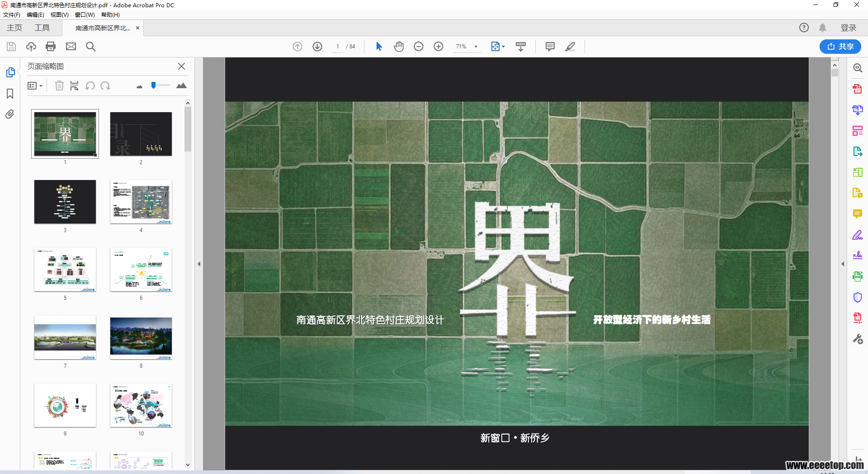The height and width of the screenshot is (474, 868).
Task: Click the 共享 share button
Action: pos(840,47)
